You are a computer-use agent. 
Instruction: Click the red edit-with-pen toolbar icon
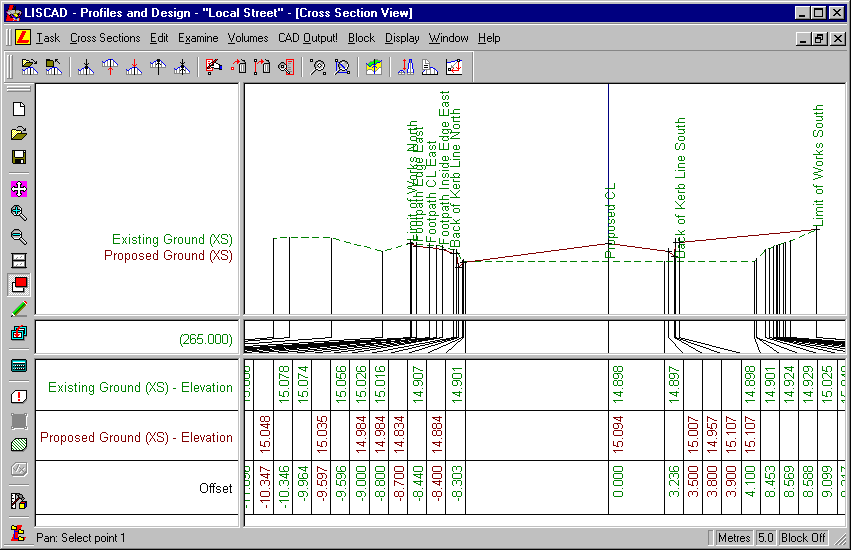pos(214,67)
